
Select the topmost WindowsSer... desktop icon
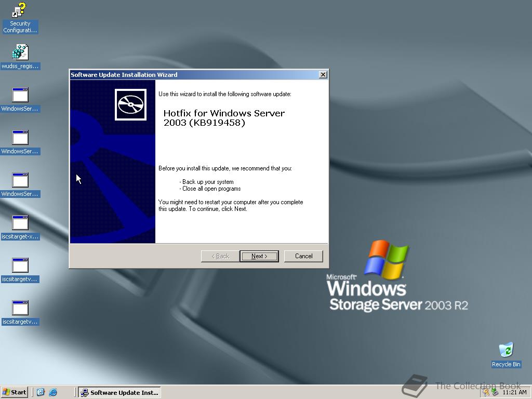click(x=20, y=99)
